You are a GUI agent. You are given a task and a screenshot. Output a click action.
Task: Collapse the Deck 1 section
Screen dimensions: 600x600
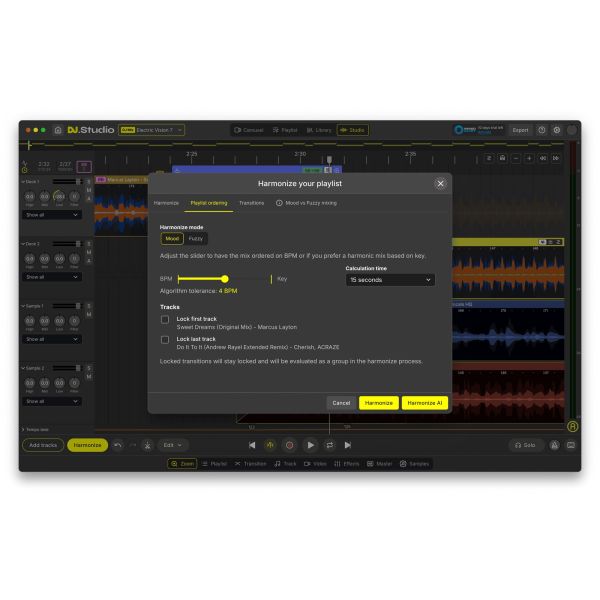[x=23, y=182]
